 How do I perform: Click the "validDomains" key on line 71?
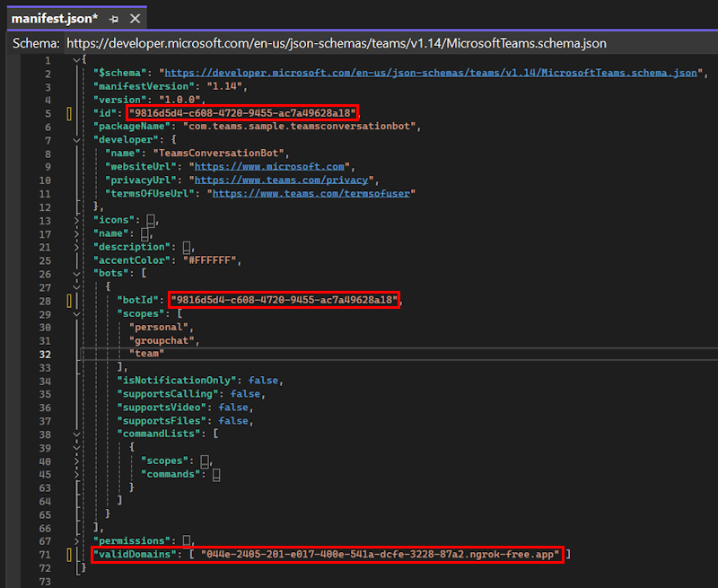[x=136, y=555]
